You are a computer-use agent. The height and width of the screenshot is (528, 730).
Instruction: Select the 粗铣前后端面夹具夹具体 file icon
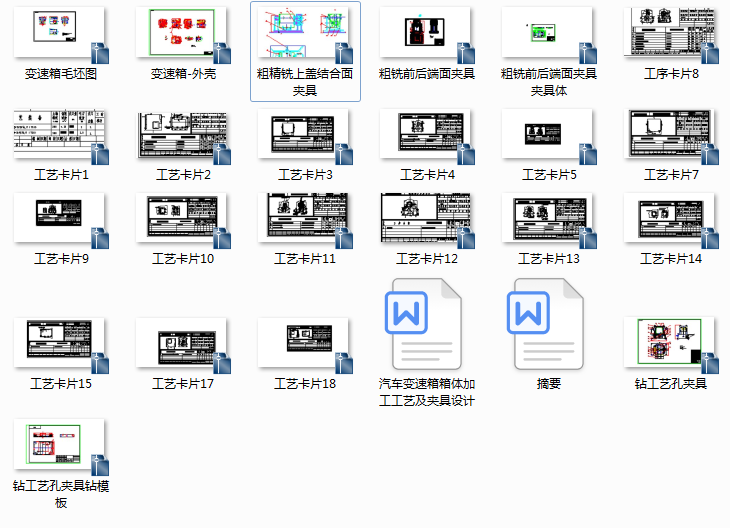pyautogui.click(x=548, y=34)
